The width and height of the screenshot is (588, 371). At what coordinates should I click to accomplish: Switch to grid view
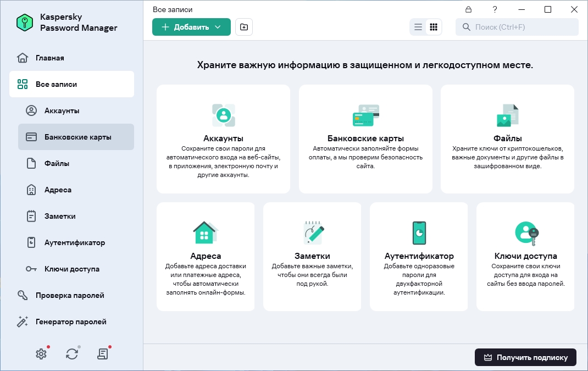tap(434, 27)
